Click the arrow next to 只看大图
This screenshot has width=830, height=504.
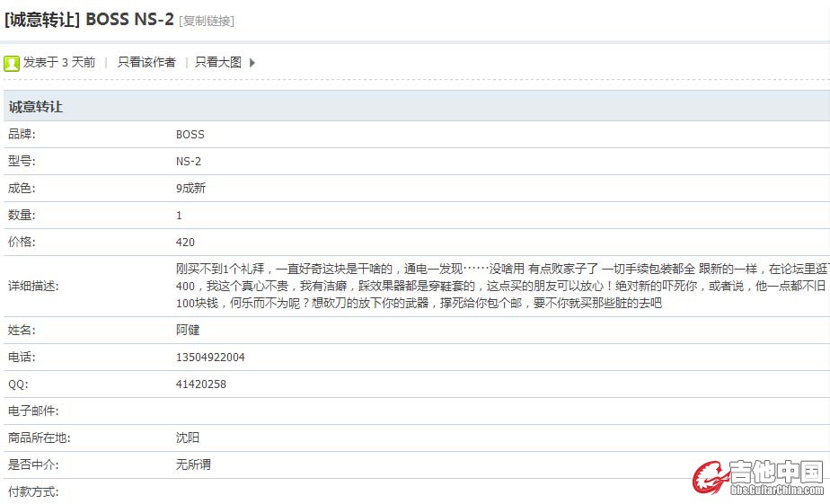click(x=252, y=63)
